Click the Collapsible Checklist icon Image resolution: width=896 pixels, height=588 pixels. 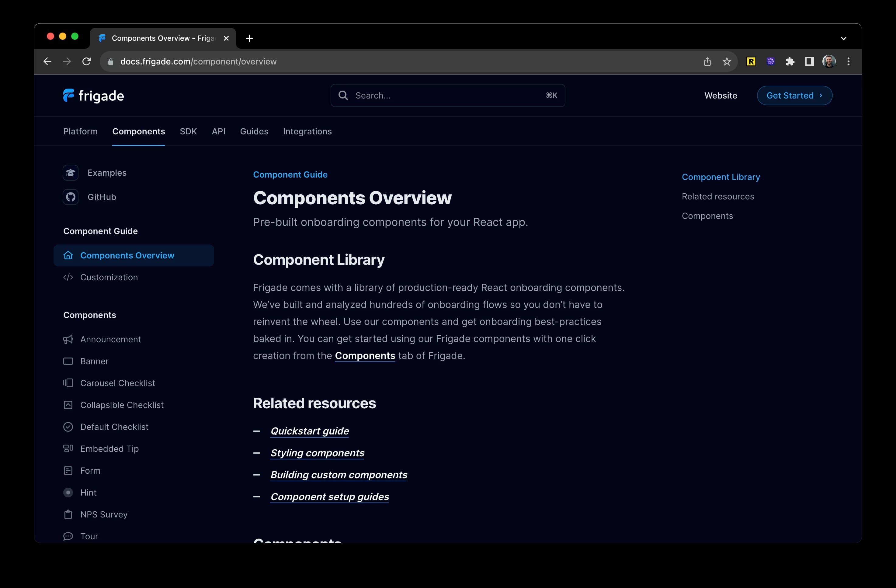[x=68, y=405]
